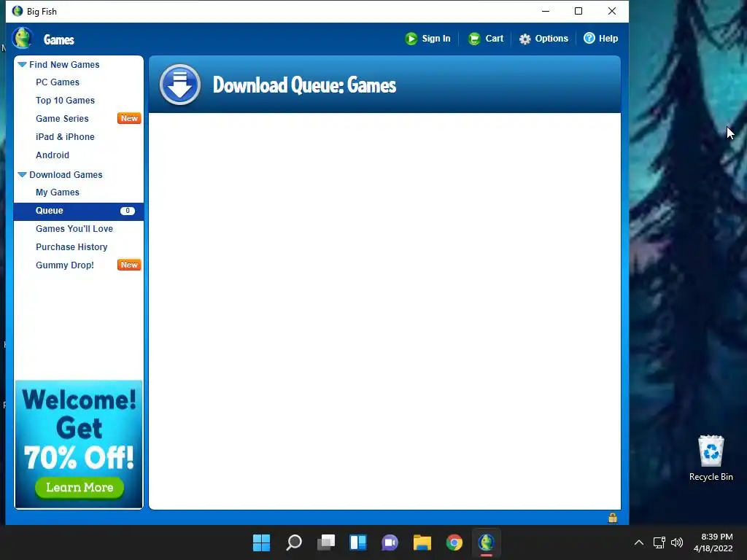747x560 pixels.
Task: Click the green Sign In arrow icon
Action: 411,39
